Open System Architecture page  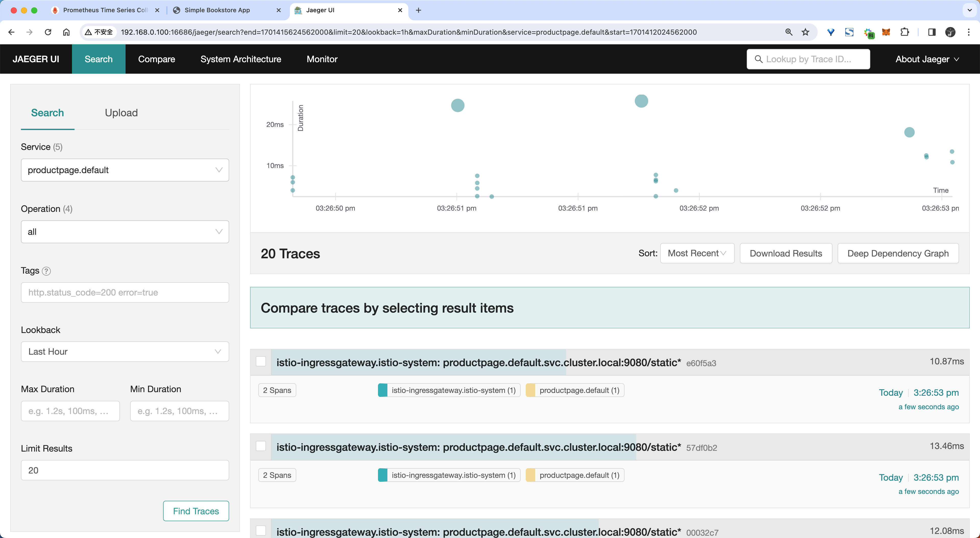point(241,59)
